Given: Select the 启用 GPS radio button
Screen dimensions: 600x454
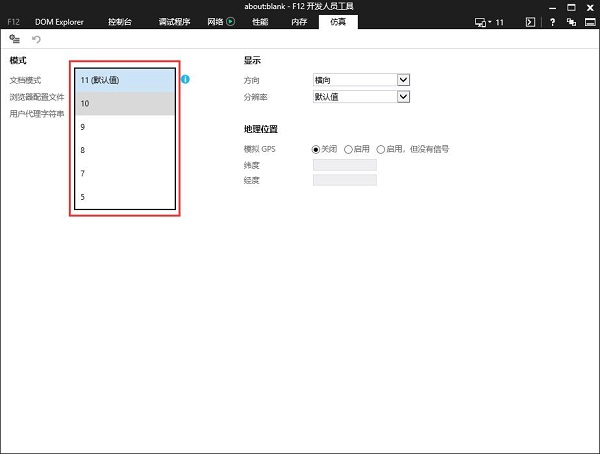Looking at the screenshot, I should tap(348, 149).
